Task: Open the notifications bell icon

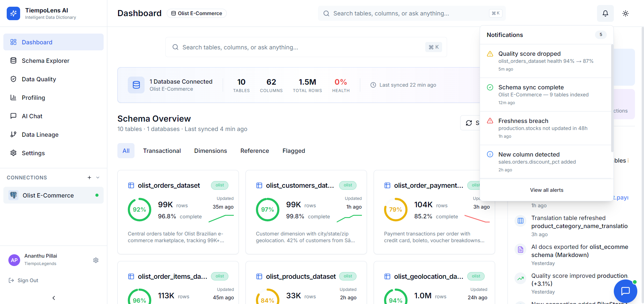Action: (605, 13)
